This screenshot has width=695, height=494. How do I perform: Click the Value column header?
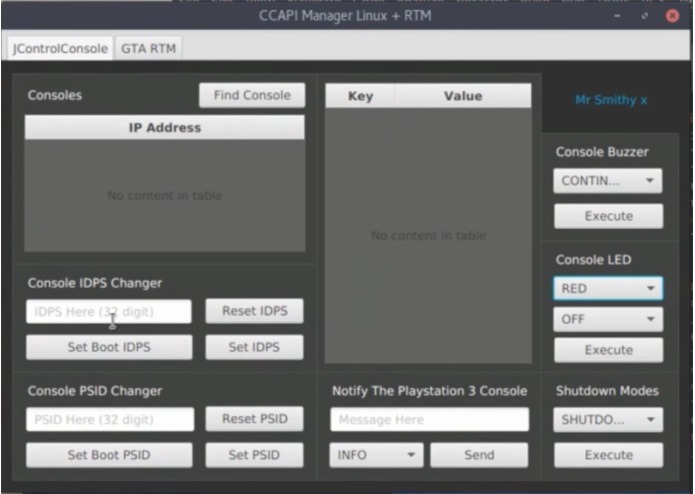(463, 96)
